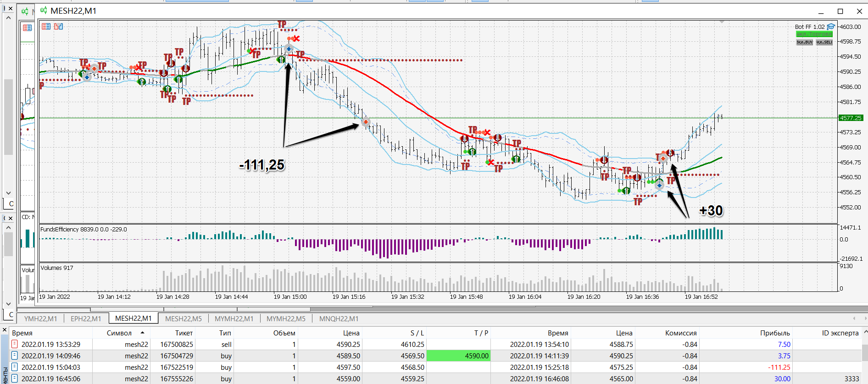The height and width of the screenshot is (384, 868).
Task: Open Depth of Market icon in MESH22,M1 chart
Action: click(x=58, y=27)
